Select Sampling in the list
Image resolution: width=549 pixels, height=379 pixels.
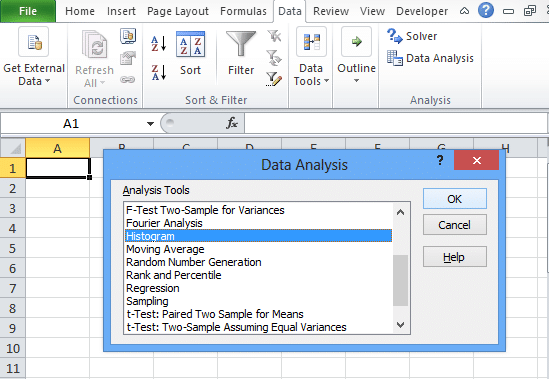point(258,301)
